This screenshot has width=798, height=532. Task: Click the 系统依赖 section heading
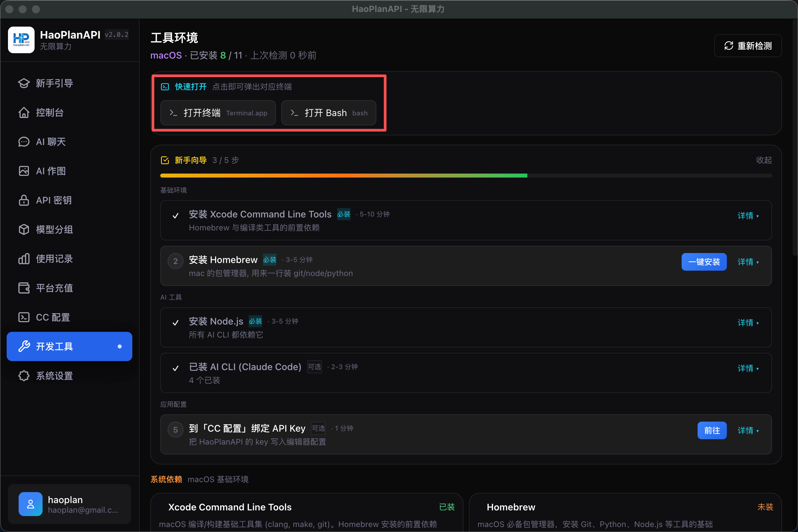coord(166,479)
